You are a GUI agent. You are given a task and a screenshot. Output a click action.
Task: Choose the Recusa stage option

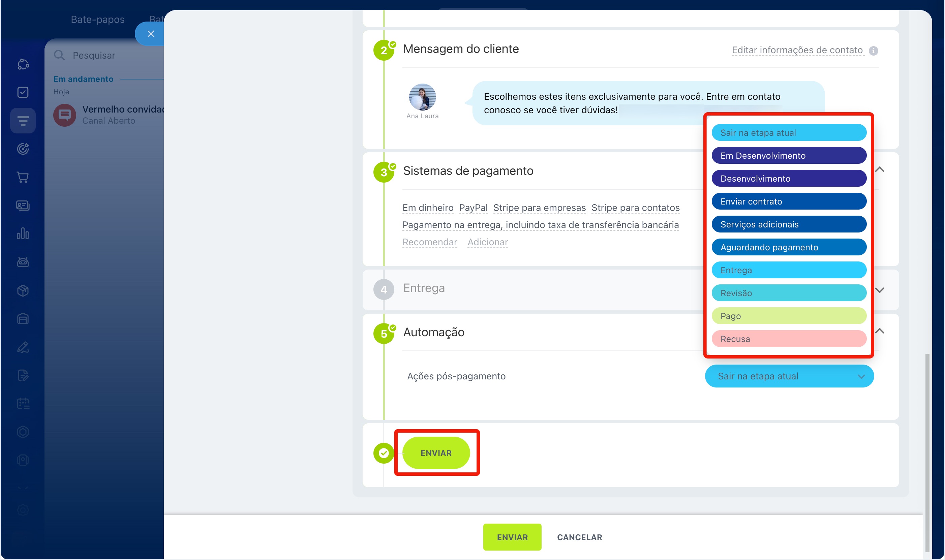(x=789, y=339)
